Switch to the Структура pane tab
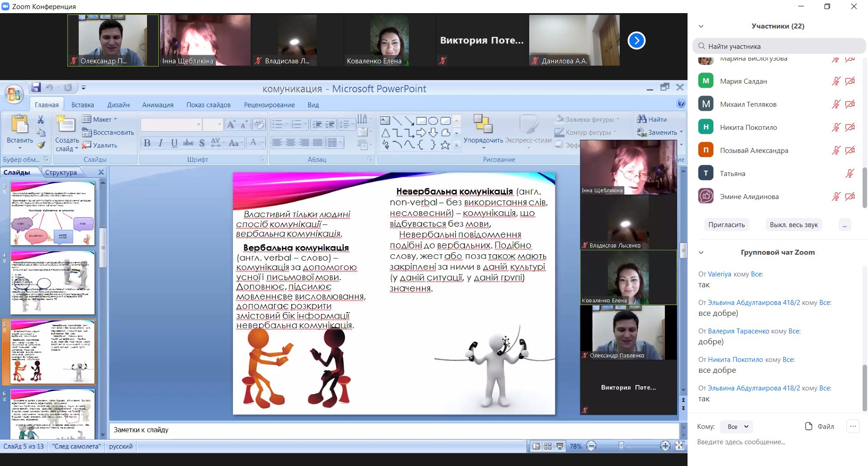Viewport: 868px width, 466px height. 61,172
